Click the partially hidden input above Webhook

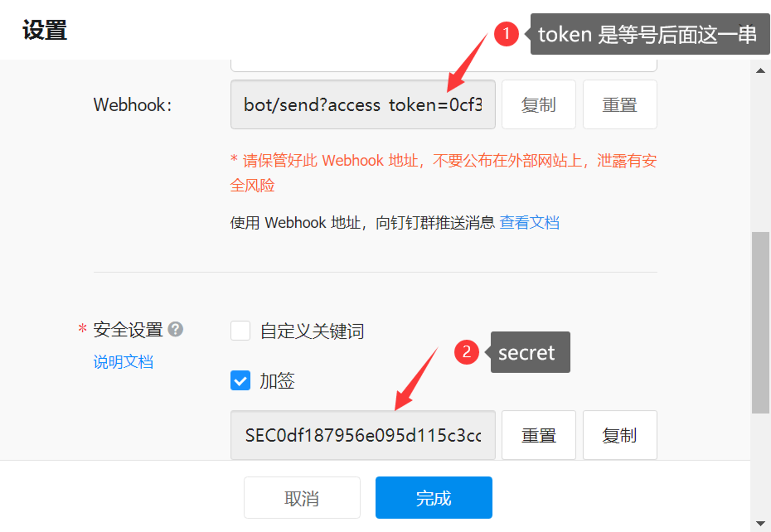[x=444, y=65]
